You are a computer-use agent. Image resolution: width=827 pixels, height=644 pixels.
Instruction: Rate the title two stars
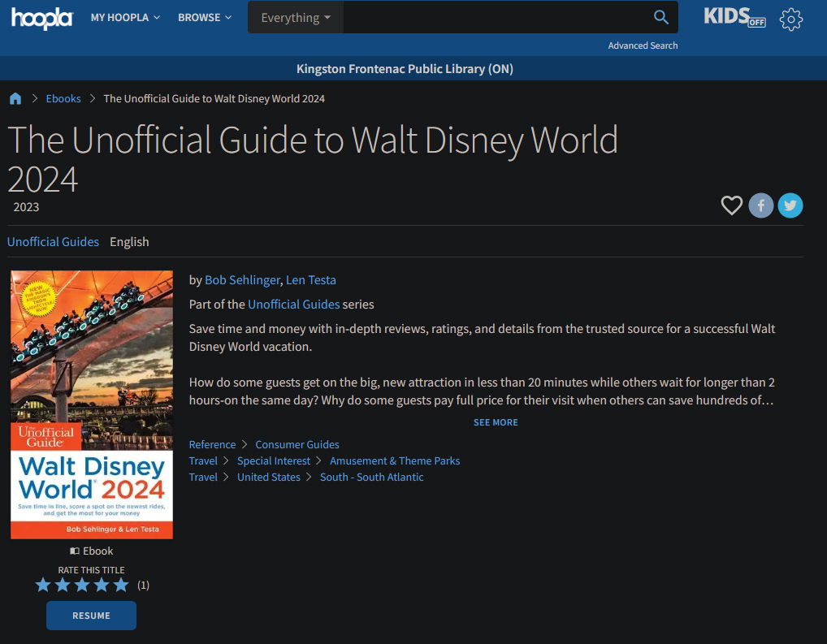[63, 585]
